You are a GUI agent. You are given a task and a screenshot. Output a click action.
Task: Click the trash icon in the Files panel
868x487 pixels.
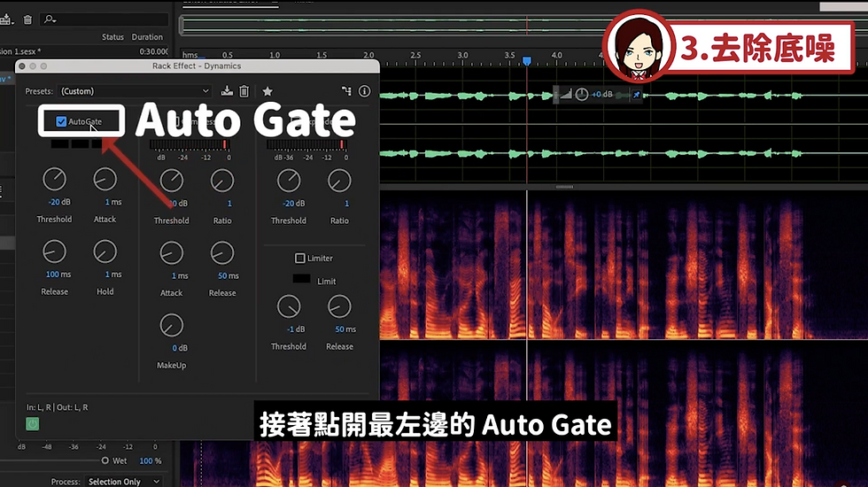pyautogui.click(x=27, y=19)
